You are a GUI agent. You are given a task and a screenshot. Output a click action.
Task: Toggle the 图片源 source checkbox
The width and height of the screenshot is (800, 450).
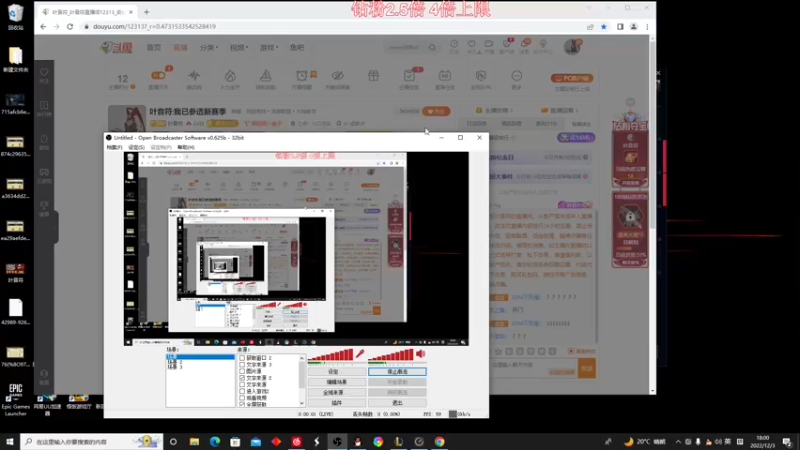242,371
